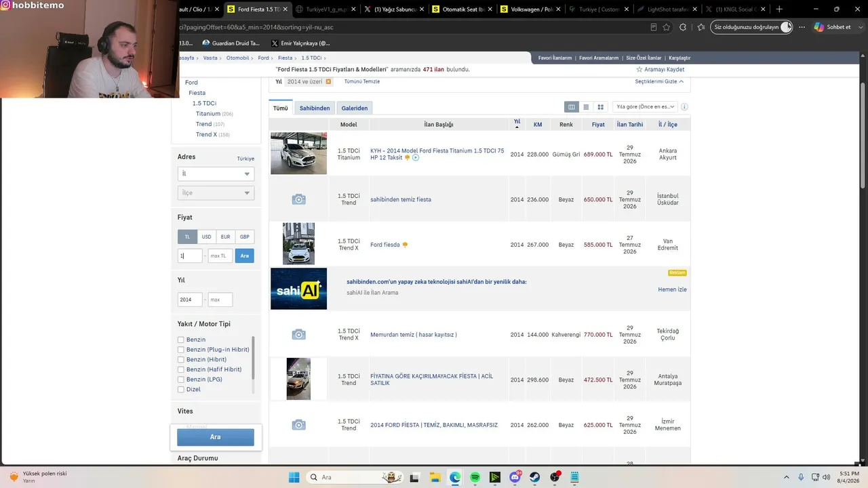Check the Benzin (Plug-in Hibrit) checkbox
The image size is (868, 488).
(181, 350)
